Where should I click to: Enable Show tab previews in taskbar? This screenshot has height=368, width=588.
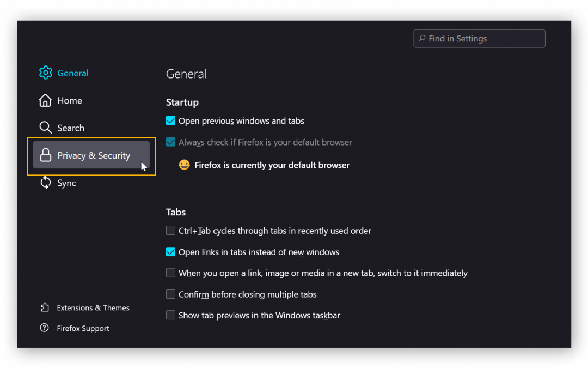tap(170, 315)
